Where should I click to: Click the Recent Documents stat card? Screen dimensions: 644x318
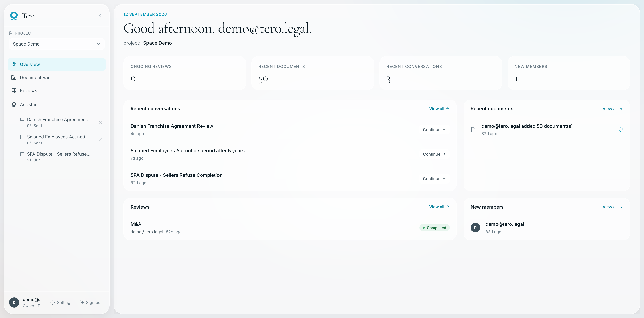tap(313, 73)
